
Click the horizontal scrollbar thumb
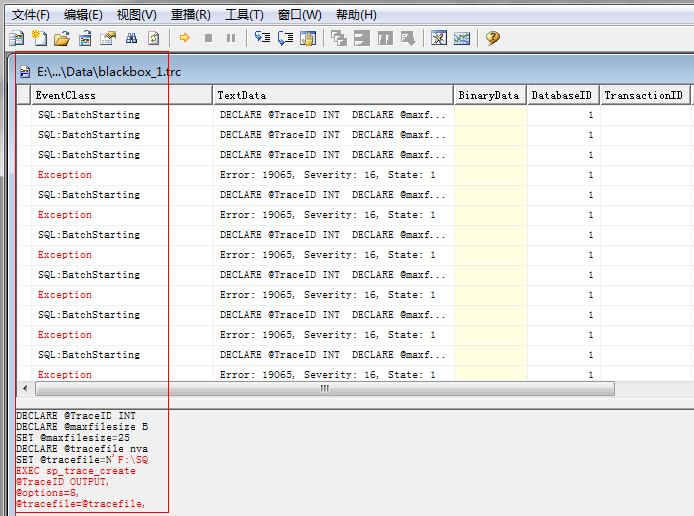(325, 389)
